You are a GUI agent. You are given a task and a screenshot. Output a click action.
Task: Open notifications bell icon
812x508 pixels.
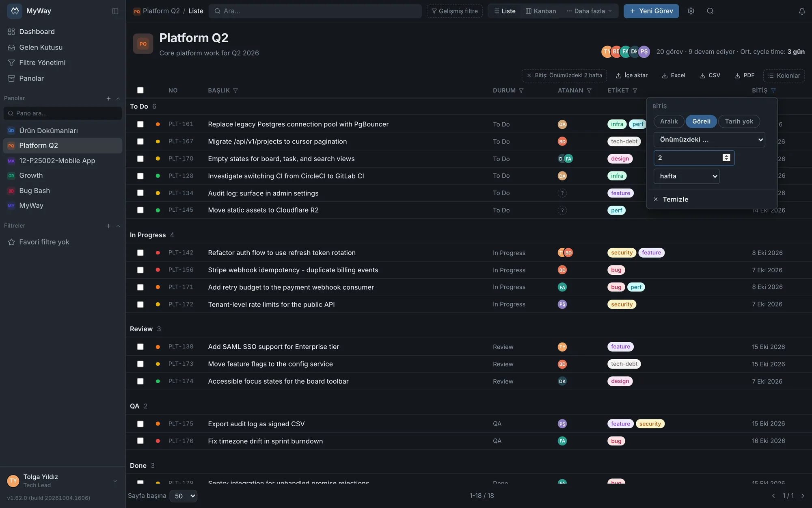coord(802,11)
